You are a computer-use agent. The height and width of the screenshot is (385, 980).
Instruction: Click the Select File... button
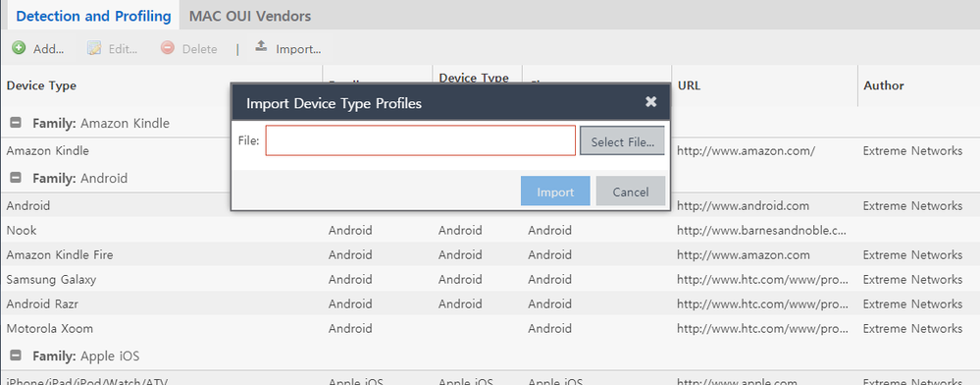click(623, 140)
